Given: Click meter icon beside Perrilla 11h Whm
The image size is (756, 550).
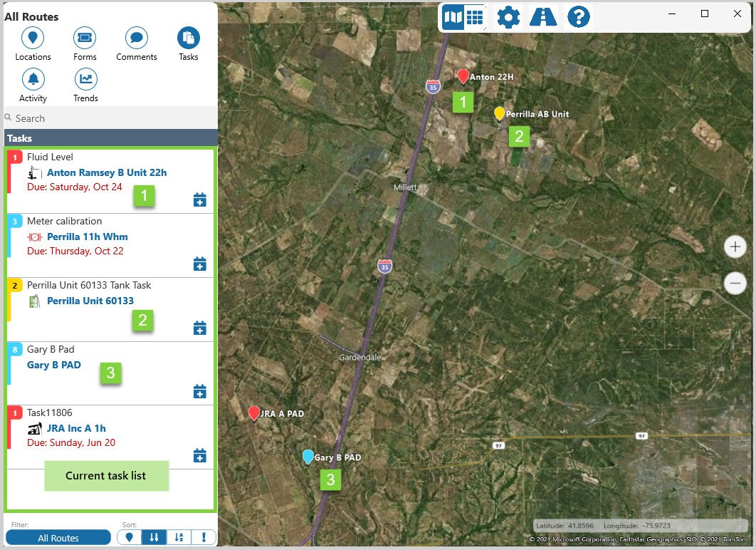Looking at the screenshot, I should [35, 237].
